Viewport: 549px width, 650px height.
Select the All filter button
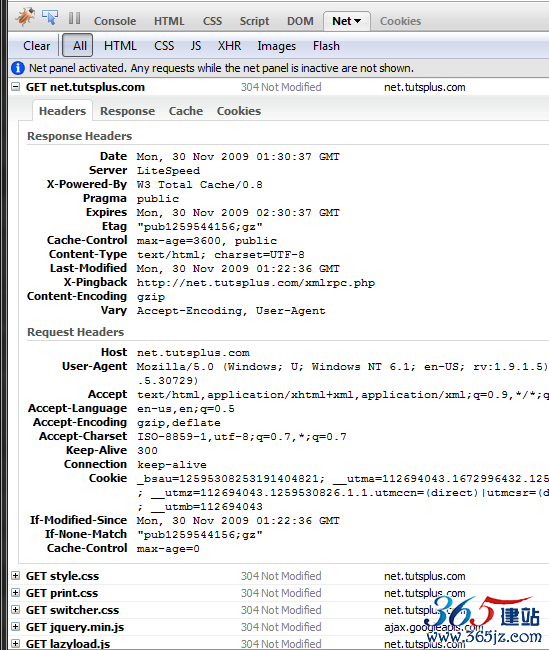(x=78, y=45)
